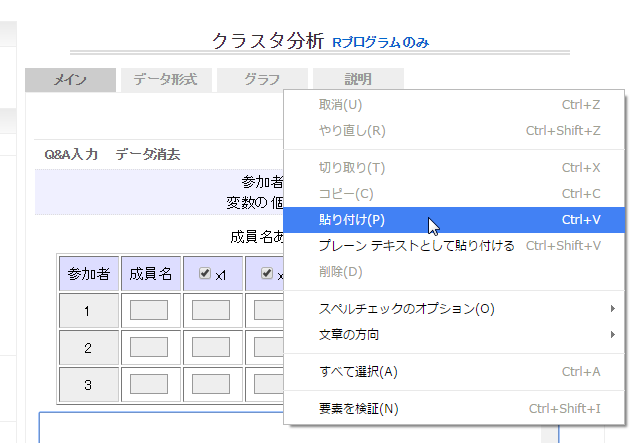Expand スペルチェックのオプション(O) submenu

click(454, 309)
